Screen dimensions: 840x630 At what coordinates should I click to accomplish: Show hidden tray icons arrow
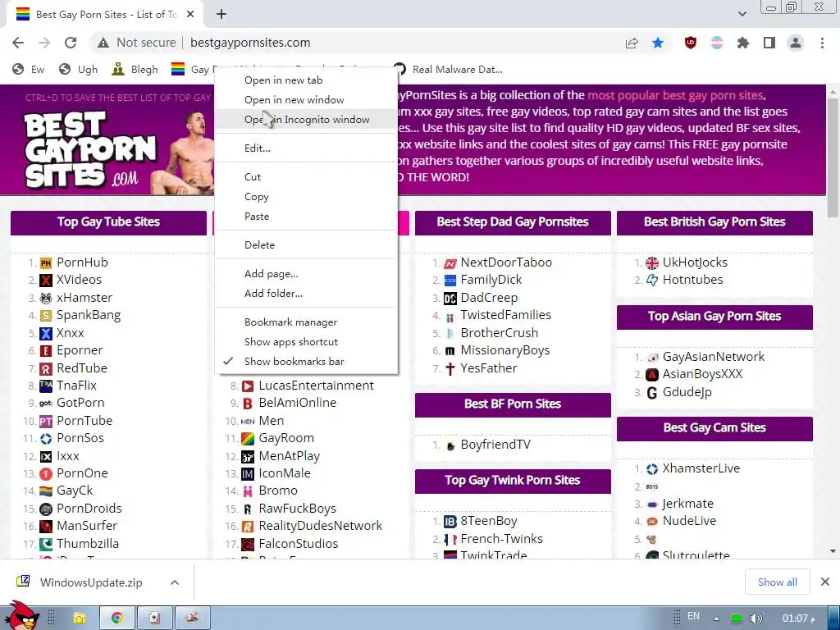pos(717,619)
